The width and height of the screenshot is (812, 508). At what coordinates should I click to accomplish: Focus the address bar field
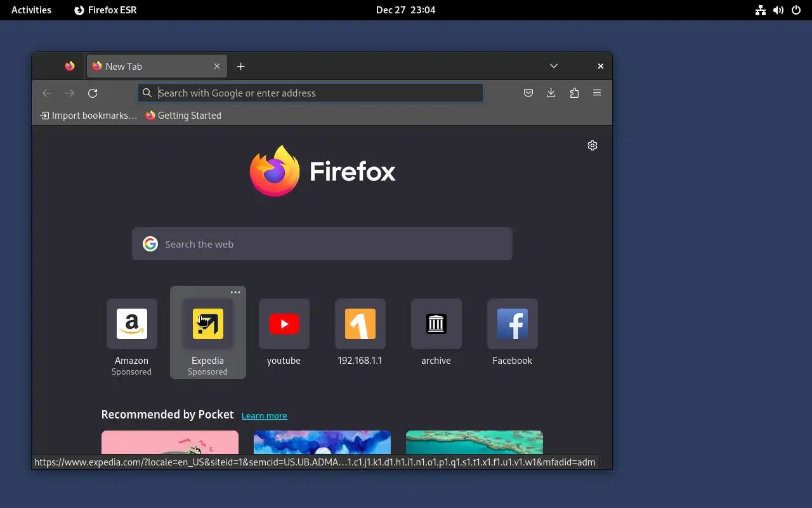pos(311,93)
